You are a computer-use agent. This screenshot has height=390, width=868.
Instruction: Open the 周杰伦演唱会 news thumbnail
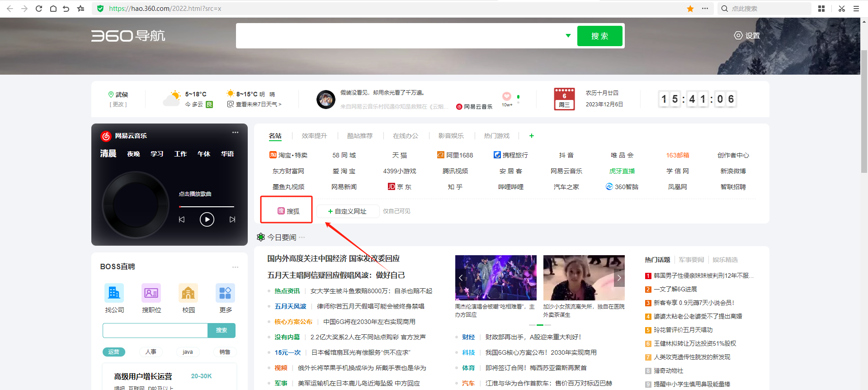tap(496, 278)
